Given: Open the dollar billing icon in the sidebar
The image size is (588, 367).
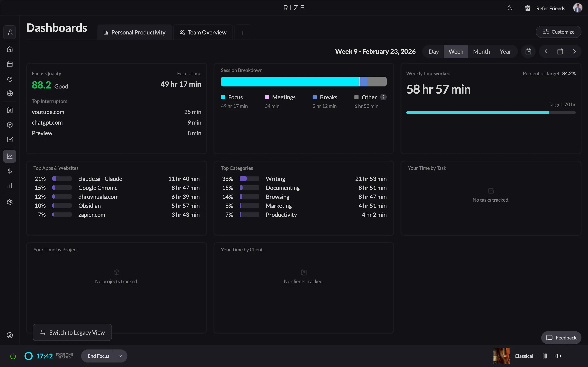Looking at the screenshot, I should pos(10,171).
